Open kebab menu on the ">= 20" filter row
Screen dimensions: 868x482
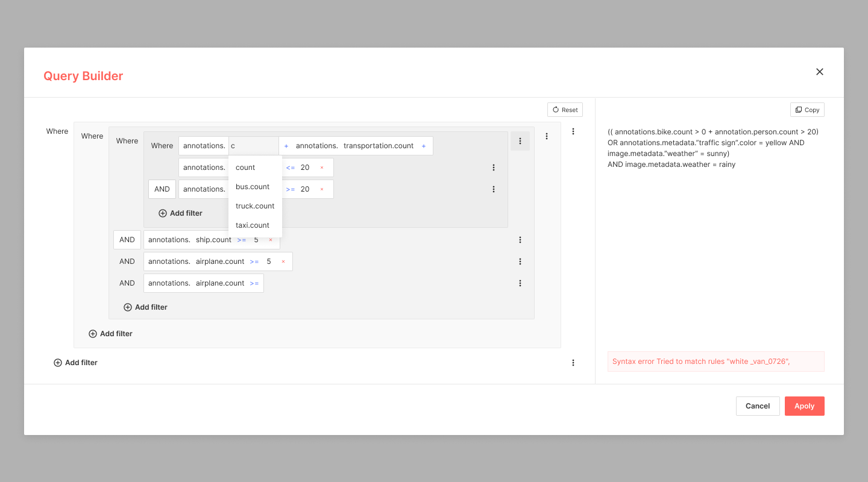tap(494, 189)
